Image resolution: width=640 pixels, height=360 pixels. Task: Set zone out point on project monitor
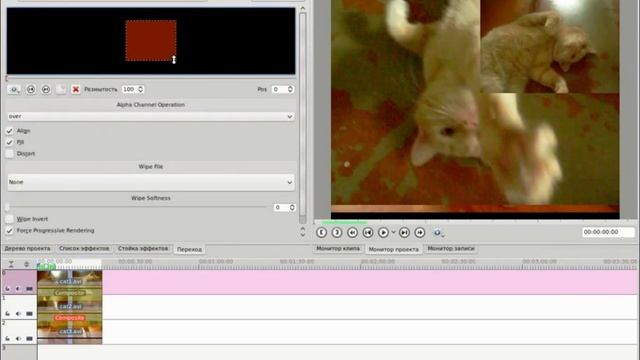tap(337, 233)
